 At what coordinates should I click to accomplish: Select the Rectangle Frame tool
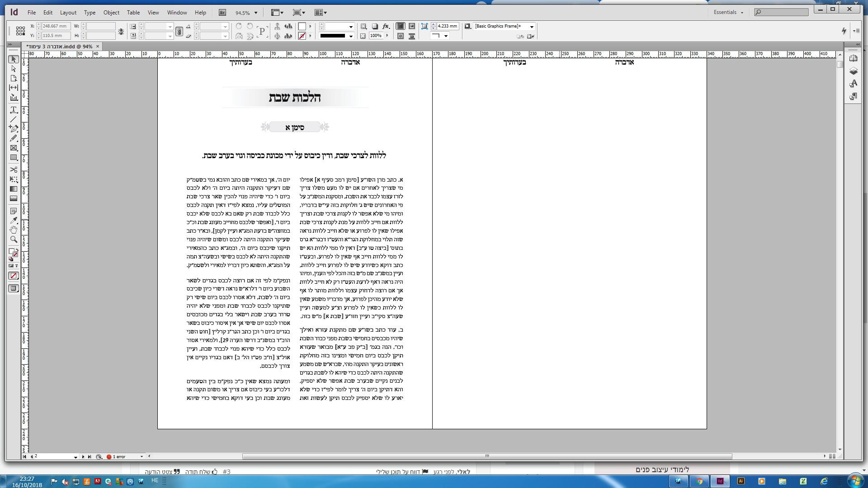(x=14, y=148)
